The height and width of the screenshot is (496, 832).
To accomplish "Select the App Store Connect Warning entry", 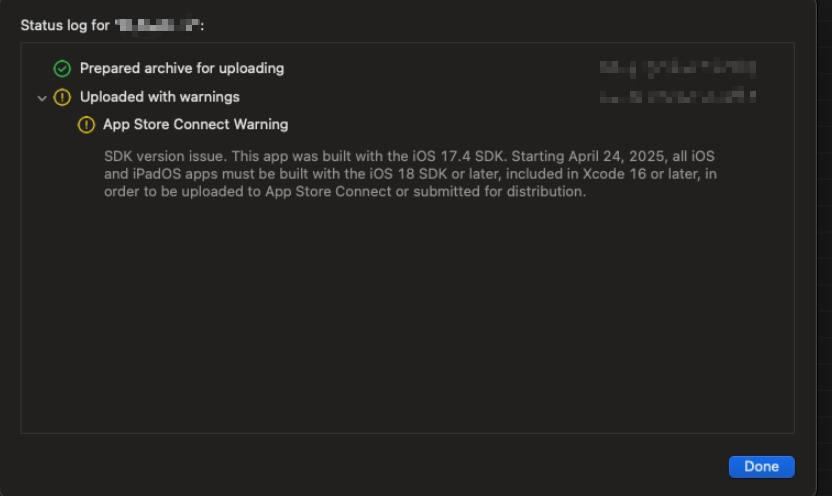I will pos(195,125).
